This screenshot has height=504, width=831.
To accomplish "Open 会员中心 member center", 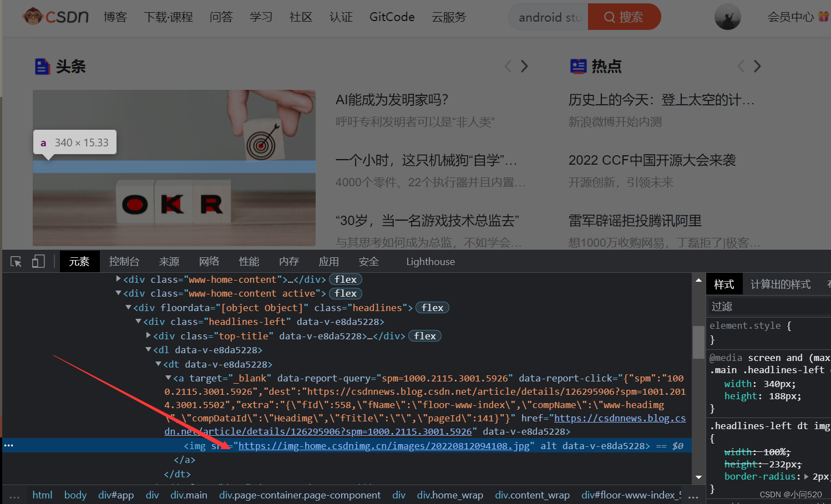I will [791, 17].
